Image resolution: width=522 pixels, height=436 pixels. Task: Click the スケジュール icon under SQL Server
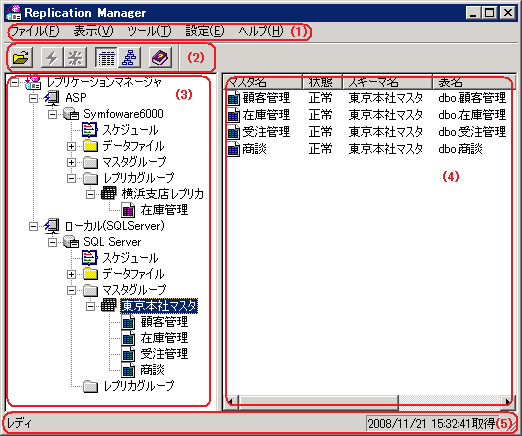(x=90, y=258)
